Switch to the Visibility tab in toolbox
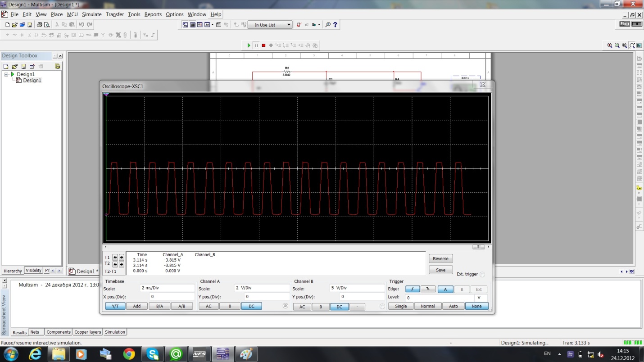644x362 pixels. pyautogui.click(x=34, y=271)
